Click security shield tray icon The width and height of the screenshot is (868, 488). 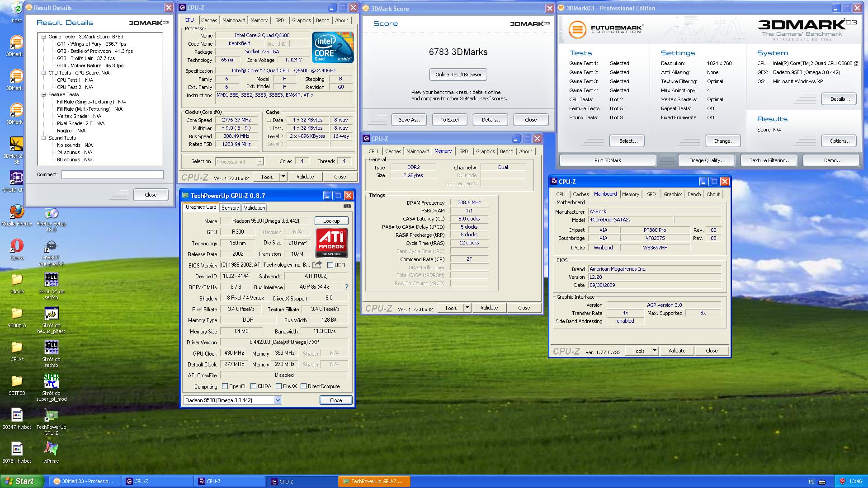point(842,481)
